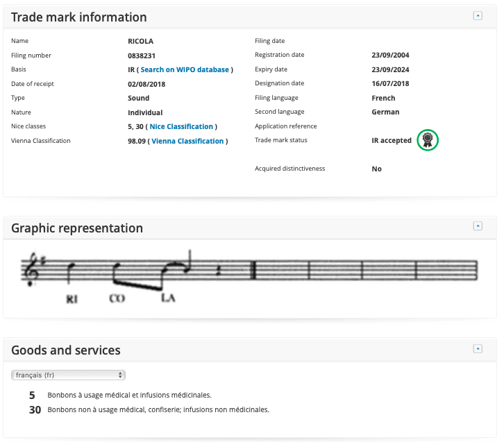504x442 pixels.
Task: Click the designation date 16/07/2018
Action: [x=390, y=84]
